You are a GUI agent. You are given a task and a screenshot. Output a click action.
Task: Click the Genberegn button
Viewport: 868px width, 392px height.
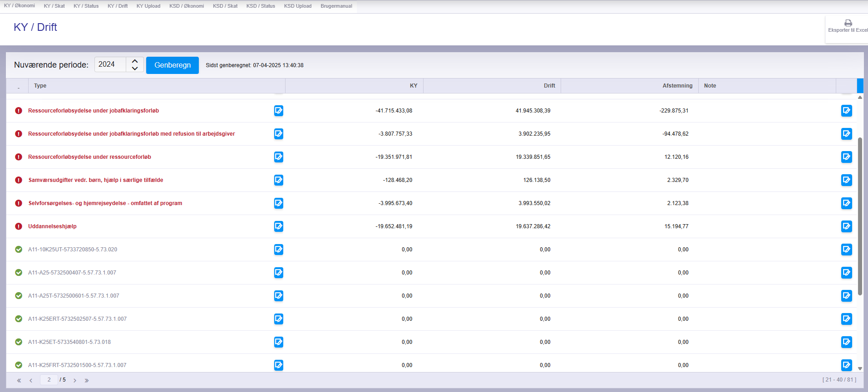click(x=173, y=65)
